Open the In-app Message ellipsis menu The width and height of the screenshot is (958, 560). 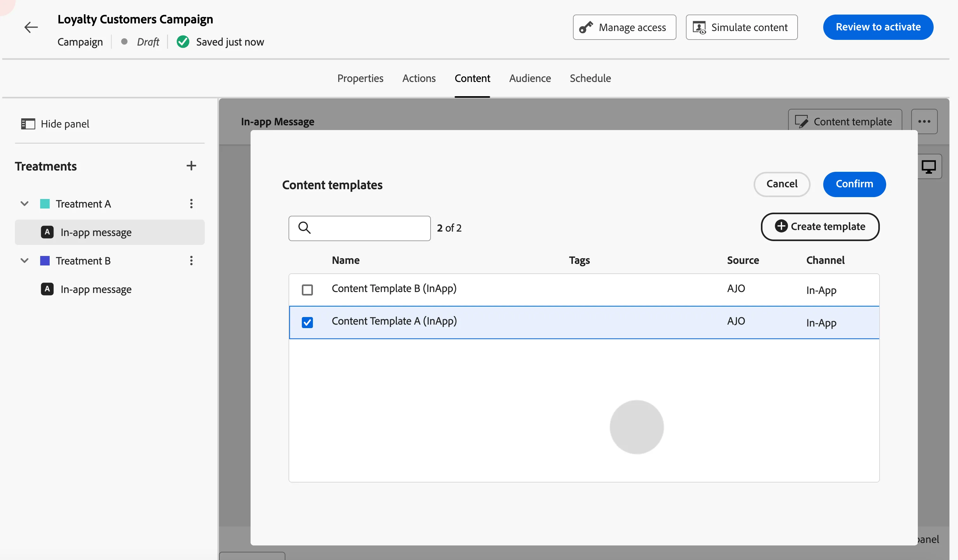tap(924, 122)
